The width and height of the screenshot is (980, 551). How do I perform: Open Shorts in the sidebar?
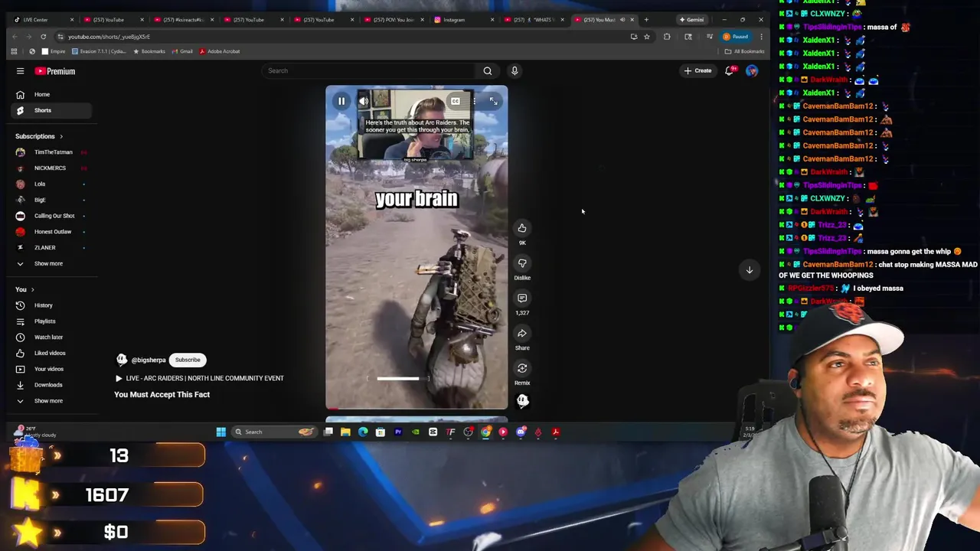click(x=52, y=110)
